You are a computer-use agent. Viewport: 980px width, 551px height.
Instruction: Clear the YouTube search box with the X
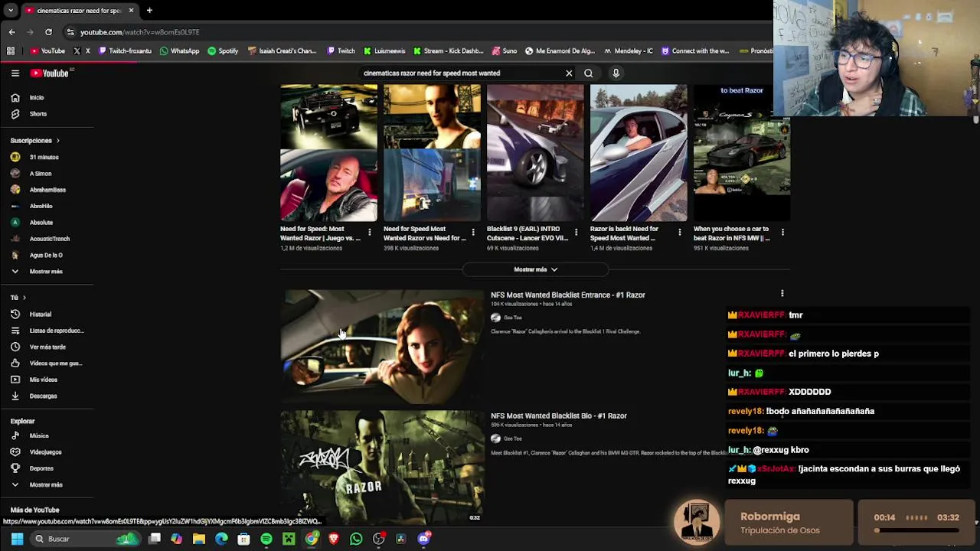tap(569, 73)
